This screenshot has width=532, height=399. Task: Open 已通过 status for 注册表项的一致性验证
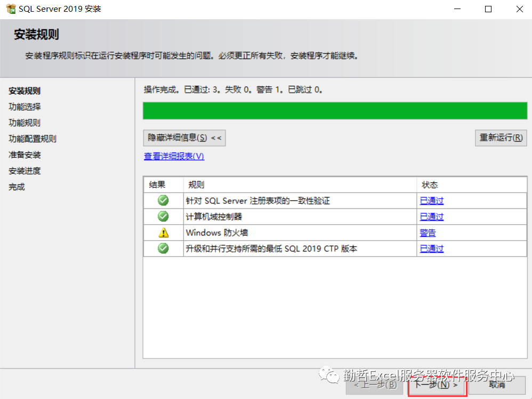coord(432,201)
